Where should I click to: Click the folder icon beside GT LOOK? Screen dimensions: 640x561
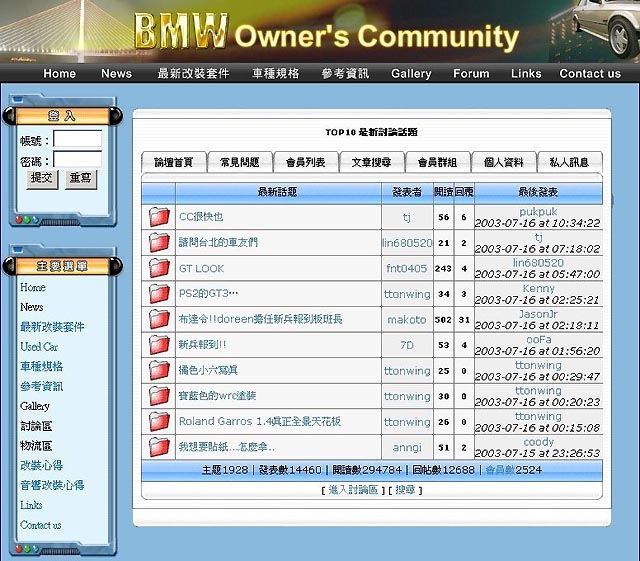pyautogui.click(x=159, y=268)
